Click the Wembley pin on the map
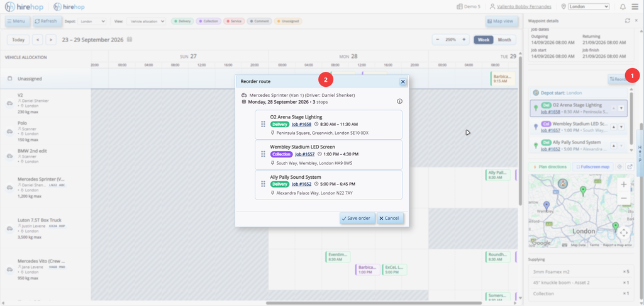The width and height of the screenshot is (644, 306). [547, 205]
